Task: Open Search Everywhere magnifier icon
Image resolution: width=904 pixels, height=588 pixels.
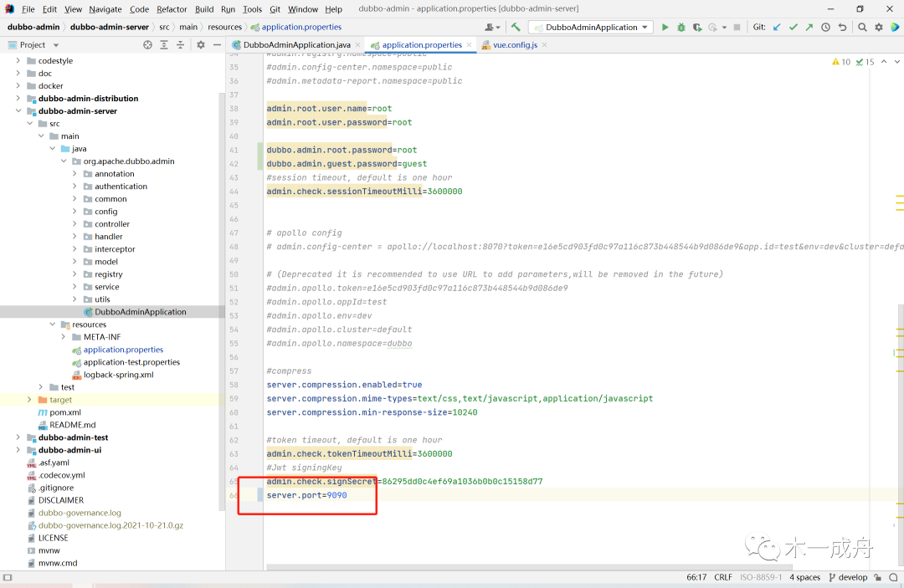Action: pos(862,27)
